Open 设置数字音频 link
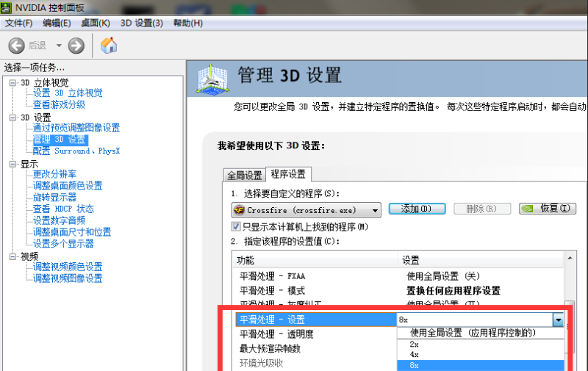 (x=59, y=220)
